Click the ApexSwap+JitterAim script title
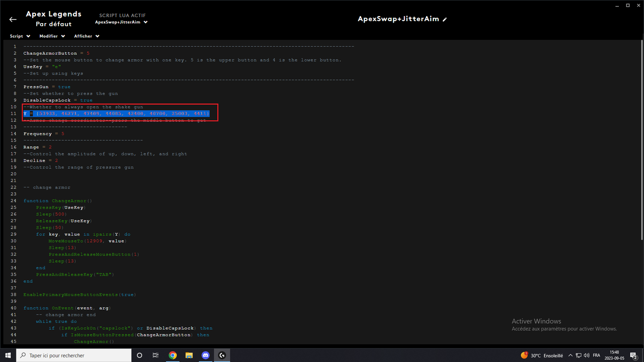Viewport: 644px width, 362px height. tap(398, 19)
